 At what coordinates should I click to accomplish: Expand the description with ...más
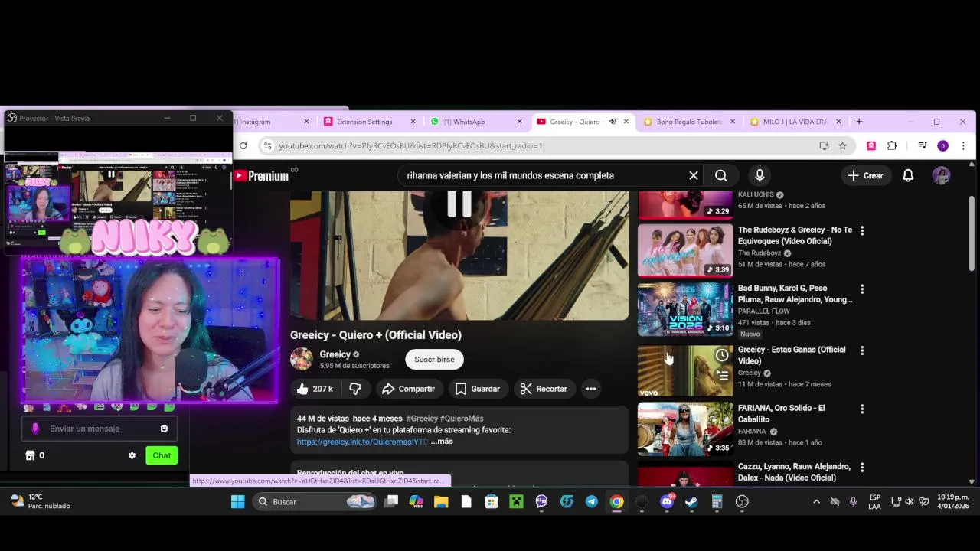pos(442,442)
